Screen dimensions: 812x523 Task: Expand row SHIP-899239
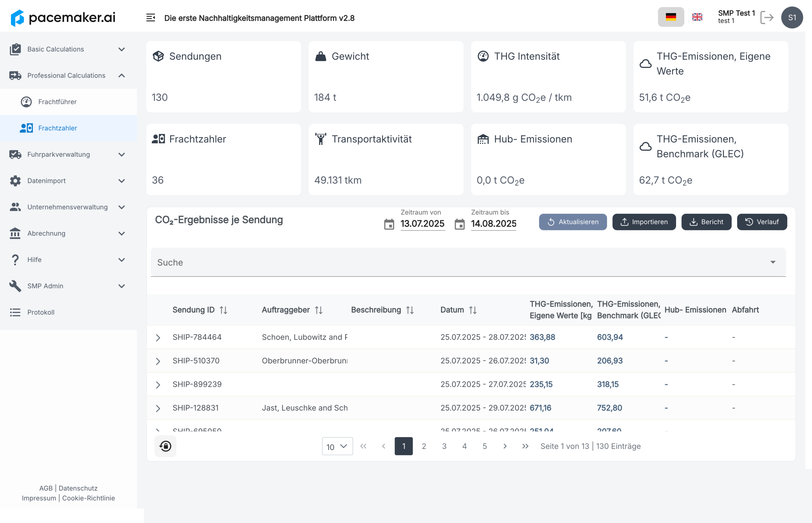(158, 385)
